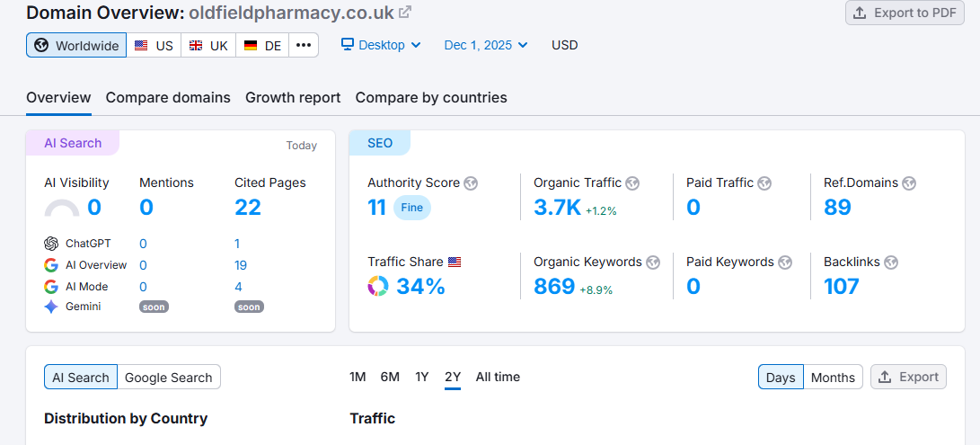Viewport: 980px width, 445px height.
Task: Open external link icon beside domain name
Action: (x=405, y=13)
